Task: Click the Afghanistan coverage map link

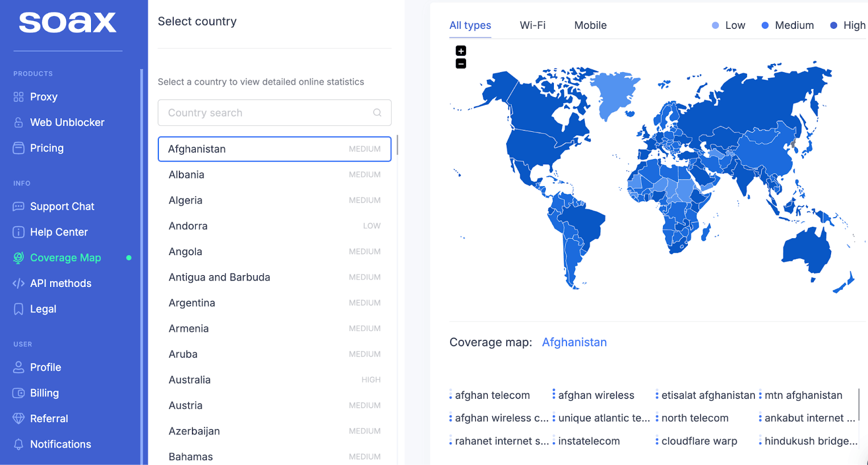Action: tap(574, 342)
